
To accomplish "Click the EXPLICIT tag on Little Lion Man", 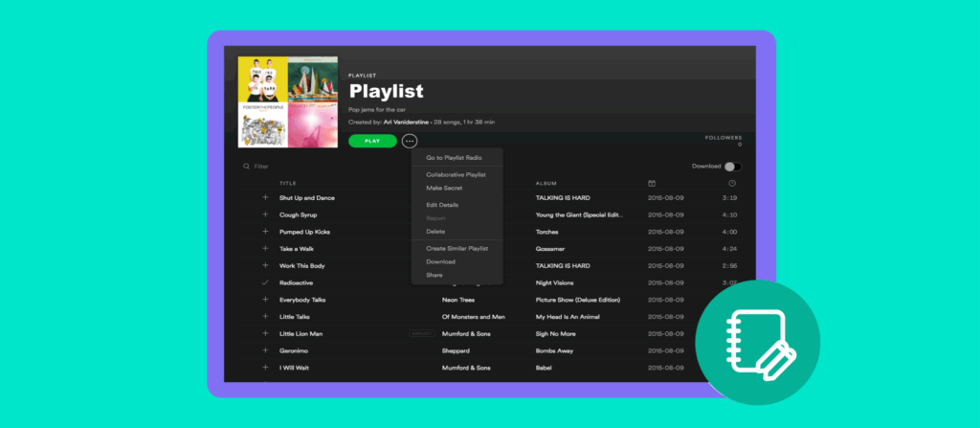I will [422, 333].
